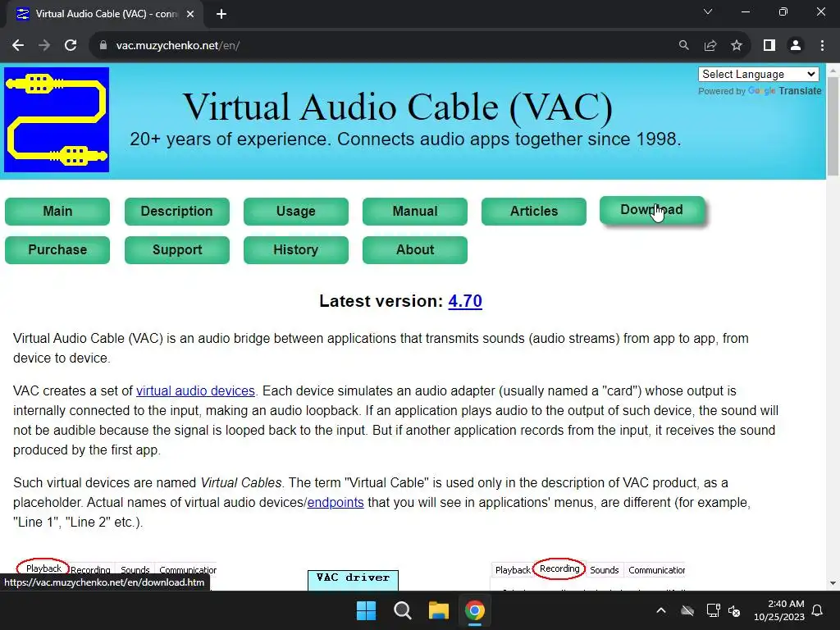Open network display tray icon
The width and height of the screenshot is (840, 630).
pos(713,610)
